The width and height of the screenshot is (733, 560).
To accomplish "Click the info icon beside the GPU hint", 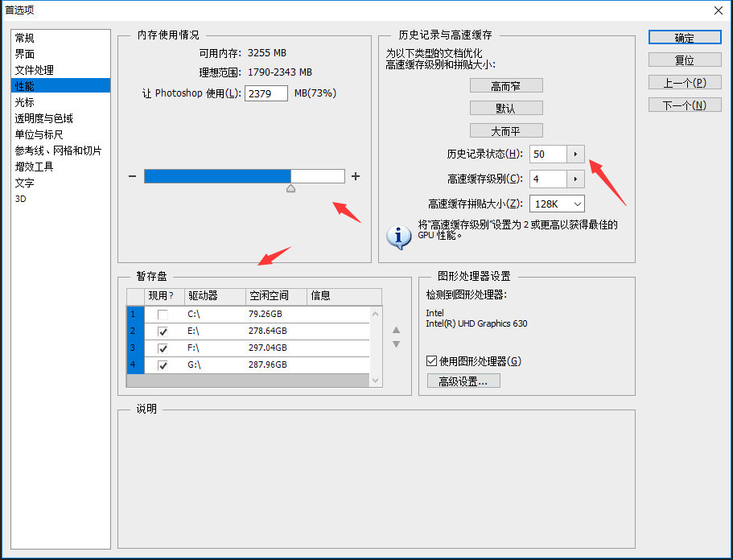I will (398, 237).
